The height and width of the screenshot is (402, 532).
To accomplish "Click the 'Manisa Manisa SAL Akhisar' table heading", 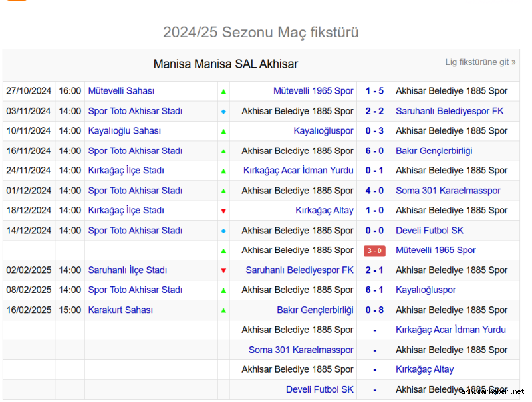I will [x=225, y=64].
